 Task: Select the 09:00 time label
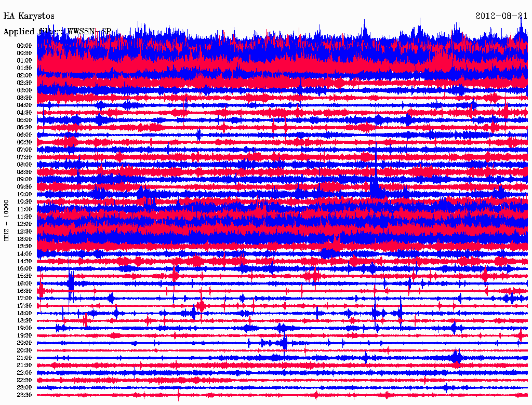pos(24,180)
